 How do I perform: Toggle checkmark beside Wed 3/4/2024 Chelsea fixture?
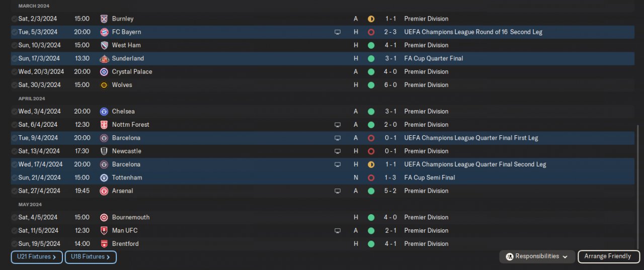pos(14,112)
